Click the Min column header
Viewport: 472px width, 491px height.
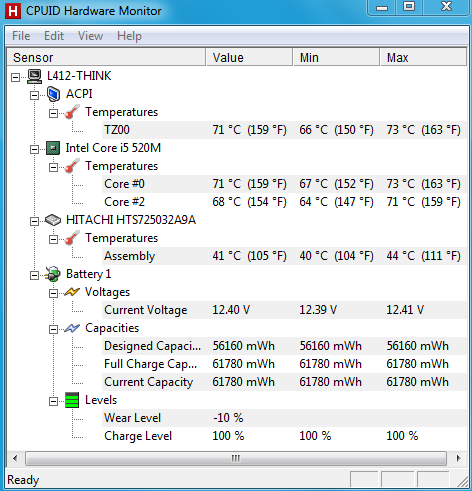click(x=336, y=57)
